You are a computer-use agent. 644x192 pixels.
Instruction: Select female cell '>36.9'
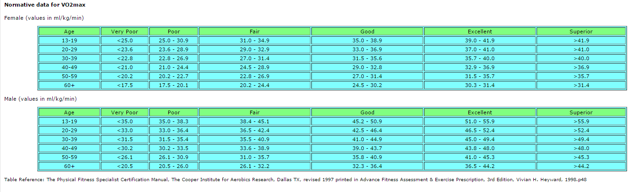coord(581,67)
